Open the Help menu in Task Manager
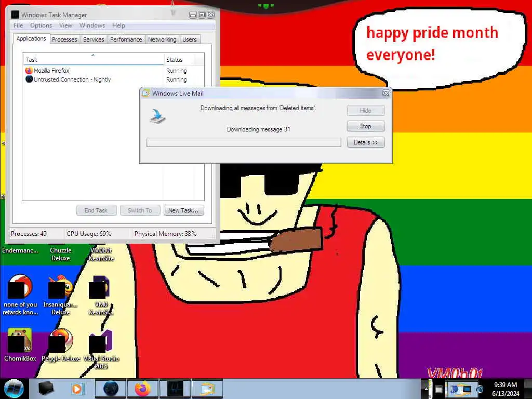 point(118,25)
